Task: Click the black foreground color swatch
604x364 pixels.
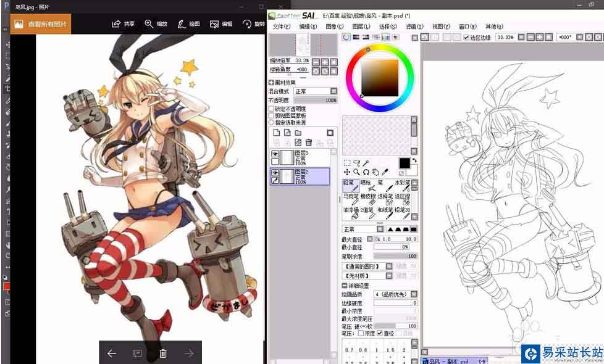Action: [405, 163]
